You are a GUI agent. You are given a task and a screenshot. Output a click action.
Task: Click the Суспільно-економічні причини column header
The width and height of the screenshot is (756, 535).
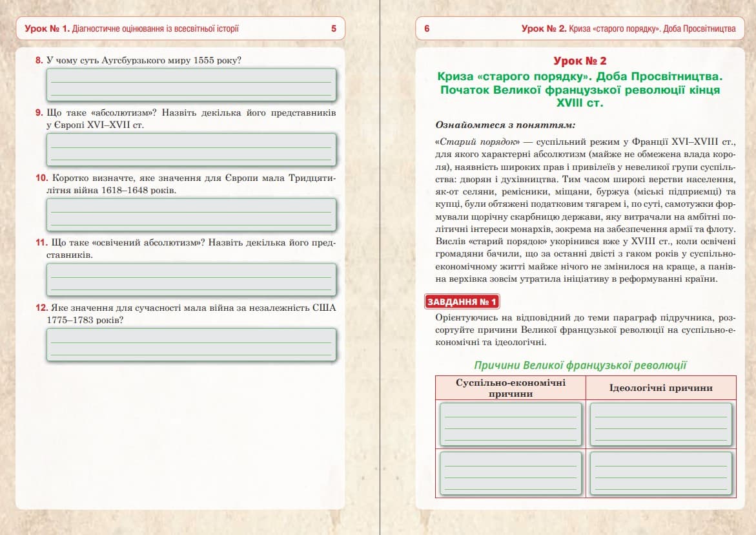[510, 388]
